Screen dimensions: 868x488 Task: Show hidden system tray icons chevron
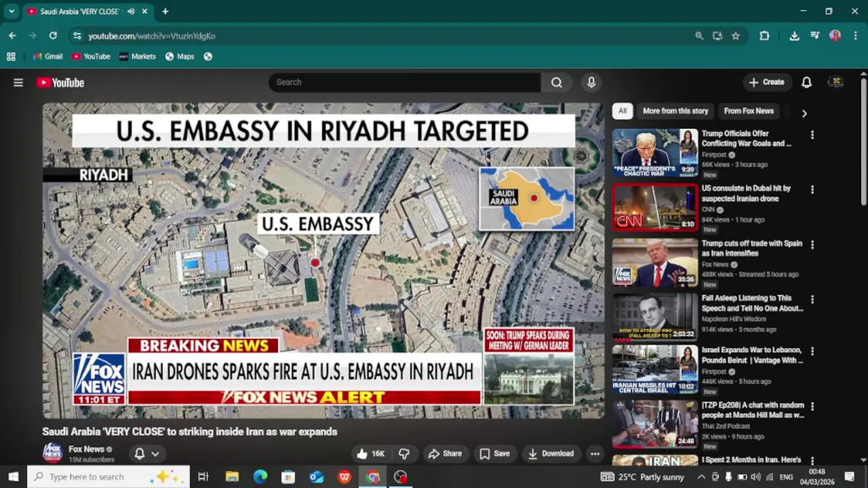click(x=701, y=477)
